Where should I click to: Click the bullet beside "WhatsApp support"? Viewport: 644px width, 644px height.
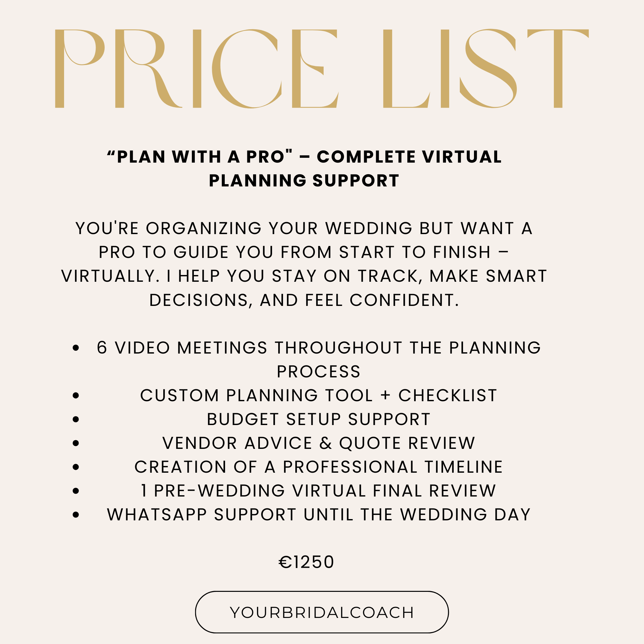pos(76,515)
